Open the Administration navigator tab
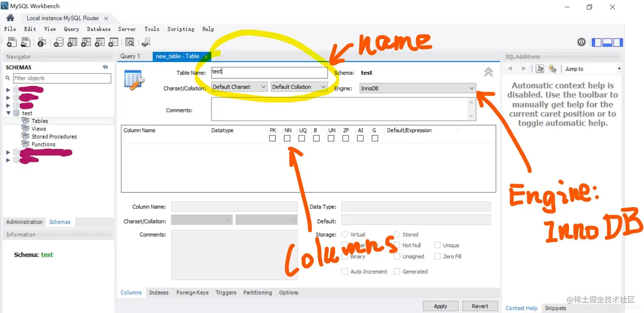 [24, 222]
